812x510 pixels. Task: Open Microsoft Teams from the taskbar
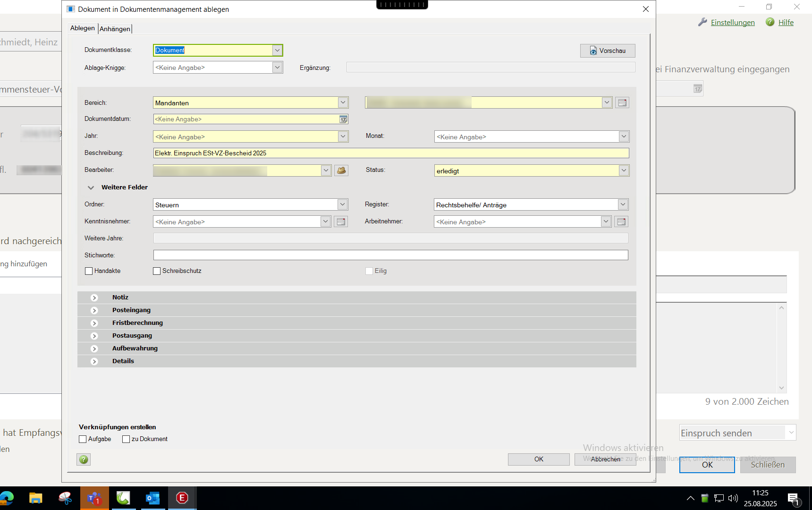tap(94, 498)
